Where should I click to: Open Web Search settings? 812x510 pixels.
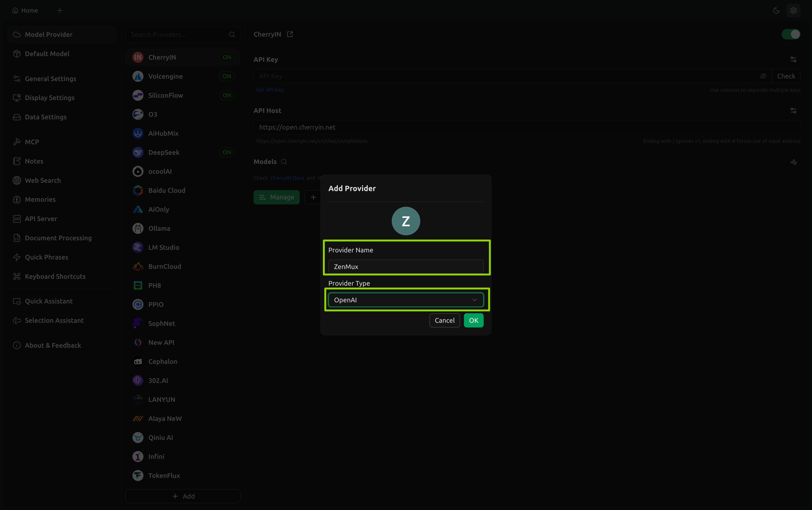pyautogui.click(x=62, y=180)
